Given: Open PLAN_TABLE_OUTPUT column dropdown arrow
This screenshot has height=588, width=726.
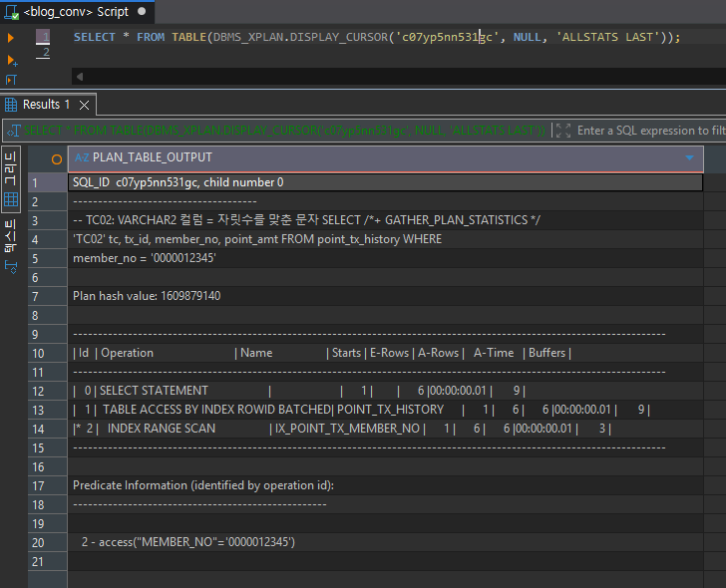Looking at the screenshot, I should point(689,157).
